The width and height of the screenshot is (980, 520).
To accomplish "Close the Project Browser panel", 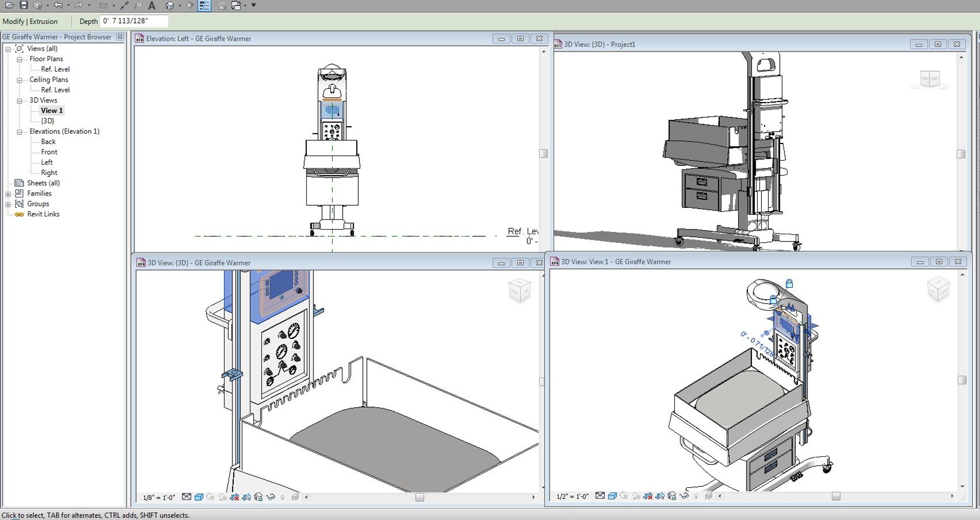I will click(x=120, y=37).
